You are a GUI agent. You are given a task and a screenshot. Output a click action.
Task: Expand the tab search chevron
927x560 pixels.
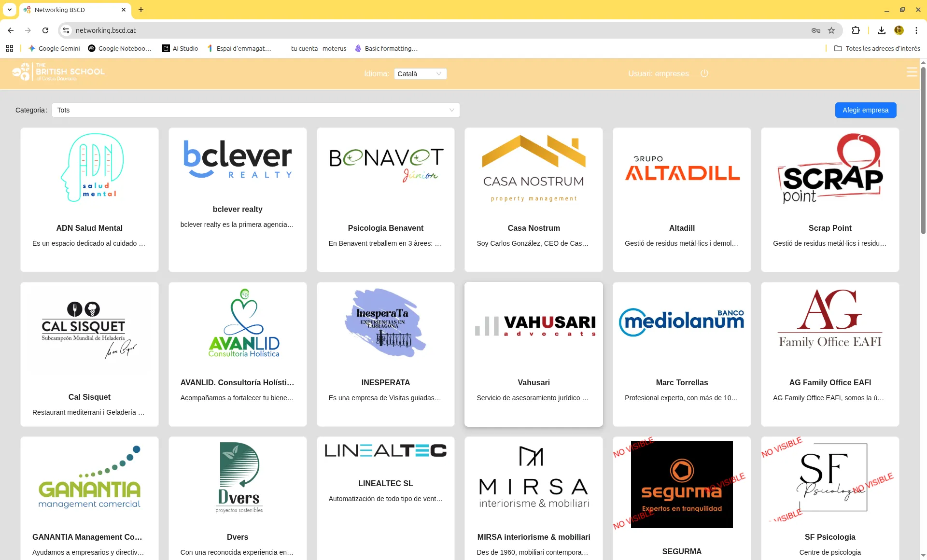pyautogui.click(x=10, y=10)
